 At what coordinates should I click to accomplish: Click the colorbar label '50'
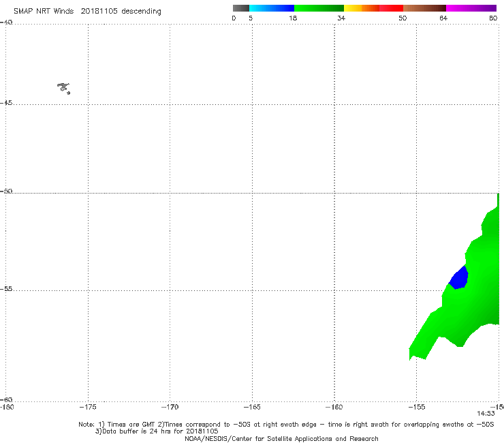pos(403,18)
